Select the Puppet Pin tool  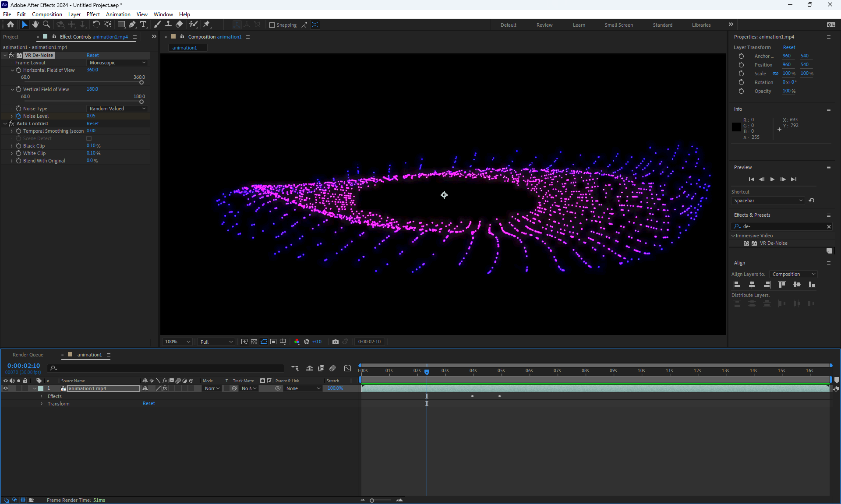pyautogui.click(x=207, y=25)
